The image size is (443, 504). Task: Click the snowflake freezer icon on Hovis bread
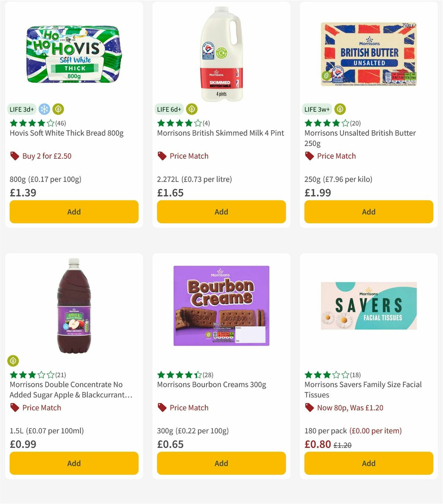[x=44, y=109]
